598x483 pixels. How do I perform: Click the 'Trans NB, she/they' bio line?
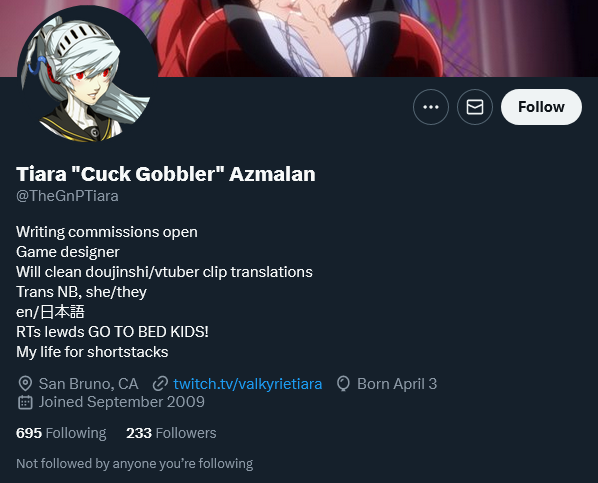pos(81,292)
